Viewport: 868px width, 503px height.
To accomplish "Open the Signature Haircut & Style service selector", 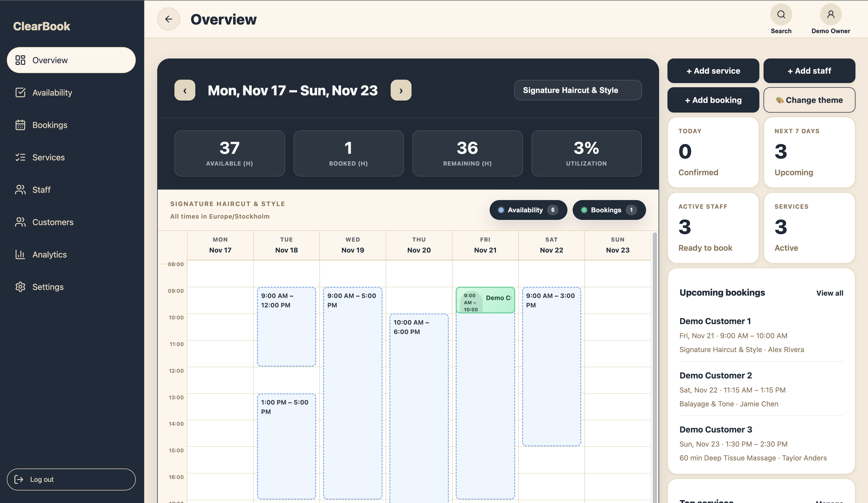I will point(578,90).
